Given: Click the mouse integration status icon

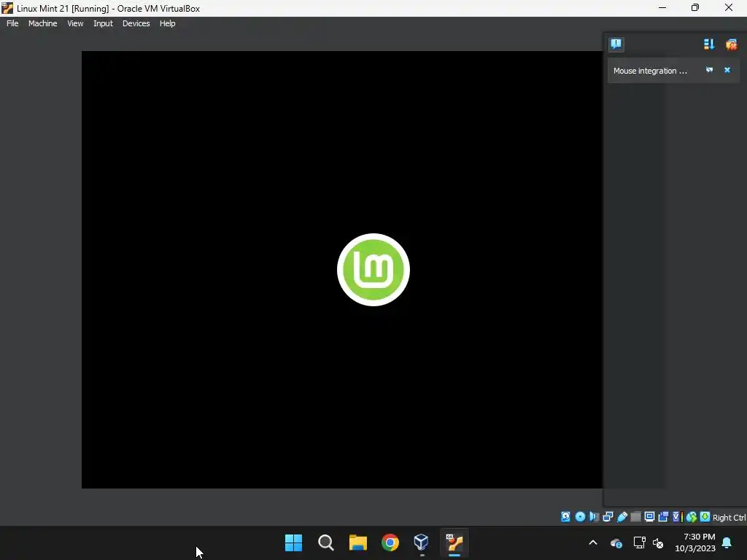Looking at the screenshot, I should (x=692, y=517).
